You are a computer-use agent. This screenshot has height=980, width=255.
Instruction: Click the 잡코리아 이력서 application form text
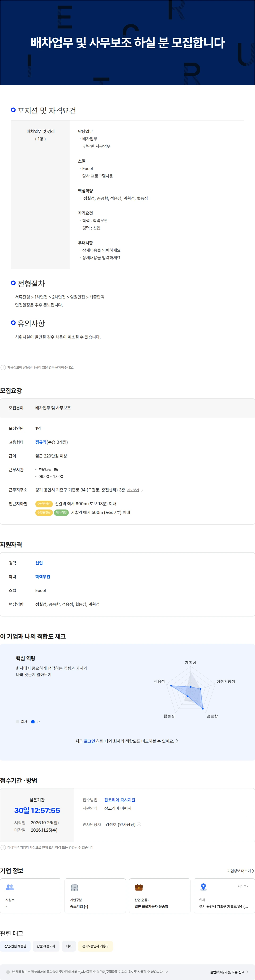[118, 808]
